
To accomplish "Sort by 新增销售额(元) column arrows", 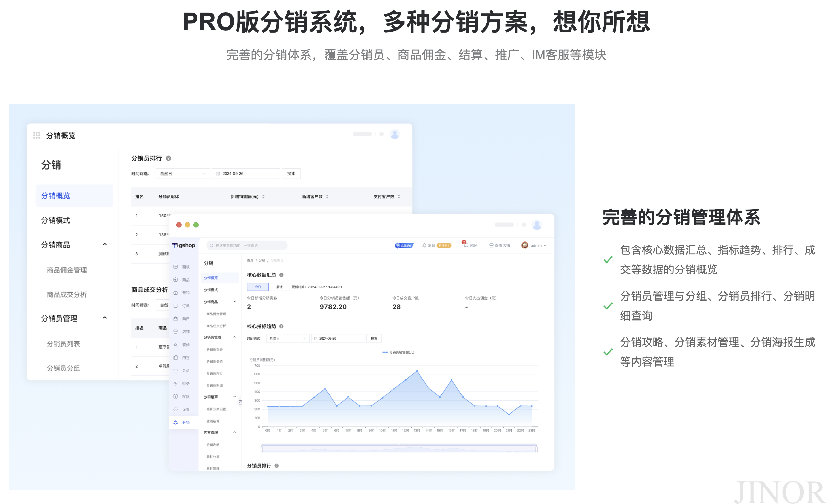I will (x=263, y=197).
